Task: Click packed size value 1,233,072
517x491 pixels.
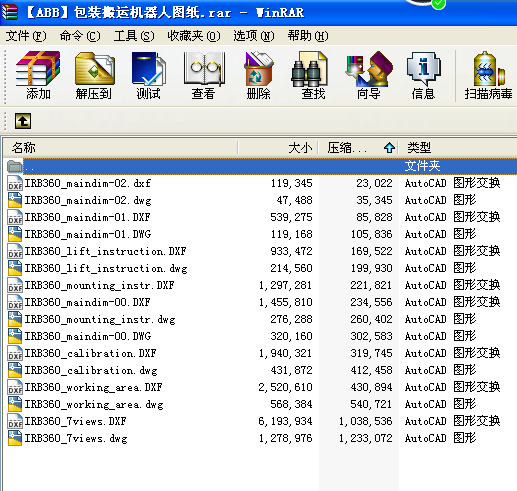Action: 366,438
